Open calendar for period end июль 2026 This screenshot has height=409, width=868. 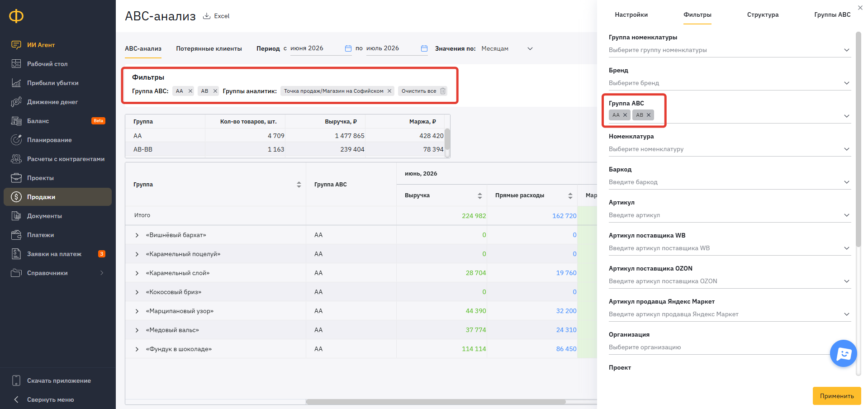point(424,48)
